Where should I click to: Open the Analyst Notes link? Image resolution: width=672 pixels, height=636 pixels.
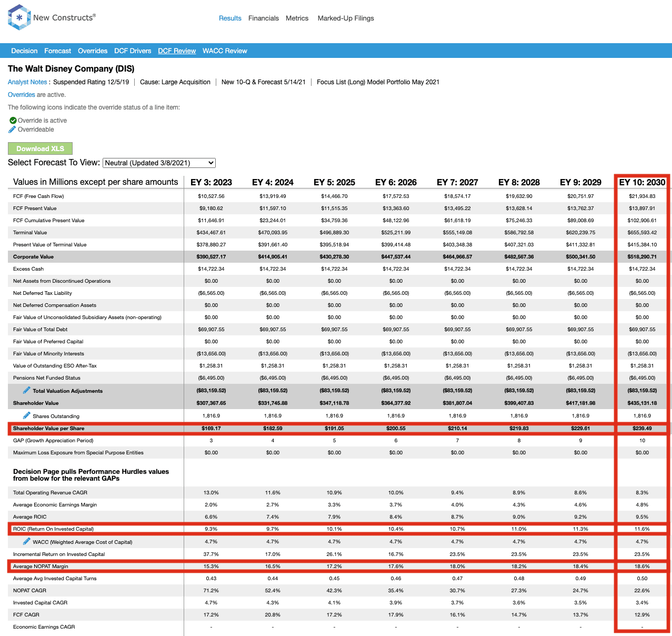27,82
